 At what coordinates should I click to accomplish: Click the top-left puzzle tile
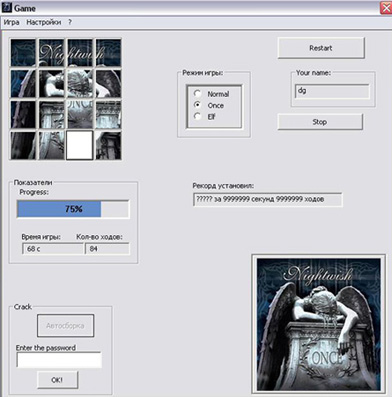23,52
